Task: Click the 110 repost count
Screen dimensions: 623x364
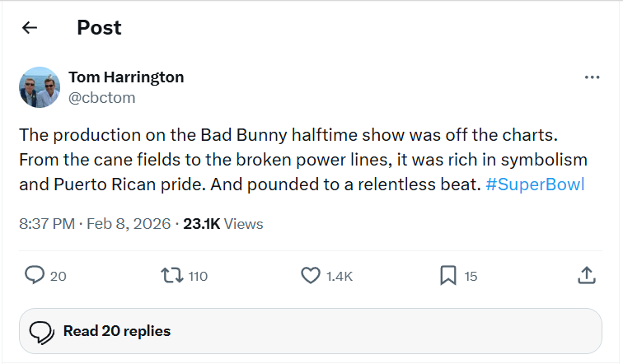Action: [198, 277]
